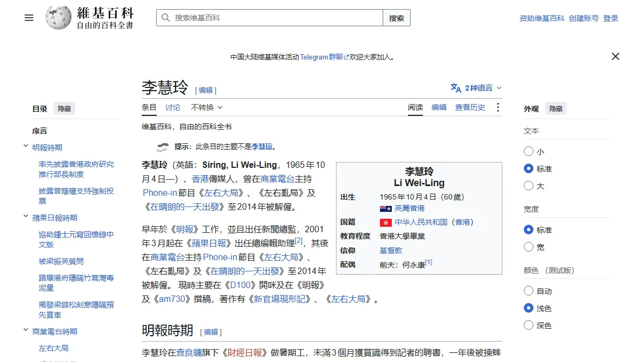Screen dimensions: 644x362
Task: Click 编辑 next to the 李慧玲 title
Action: [x=206, y=90]
